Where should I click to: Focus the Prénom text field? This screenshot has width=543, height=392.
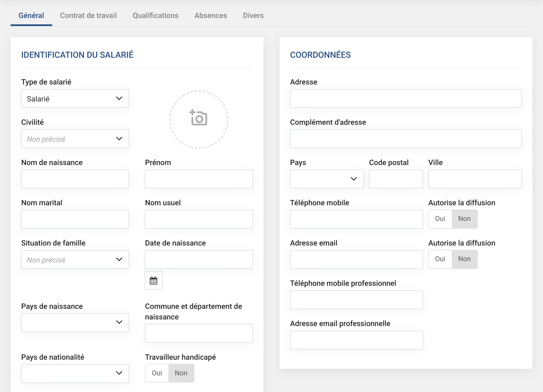(199, 179)
